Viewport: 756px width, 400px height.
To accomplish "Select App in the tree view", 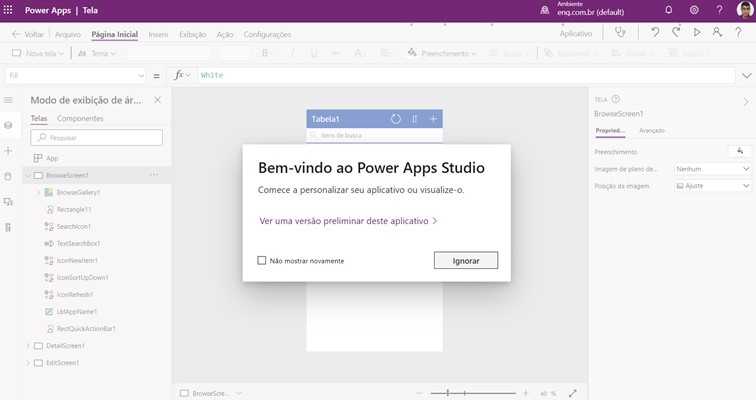I will pyautogui.click(x=52, y=158).
